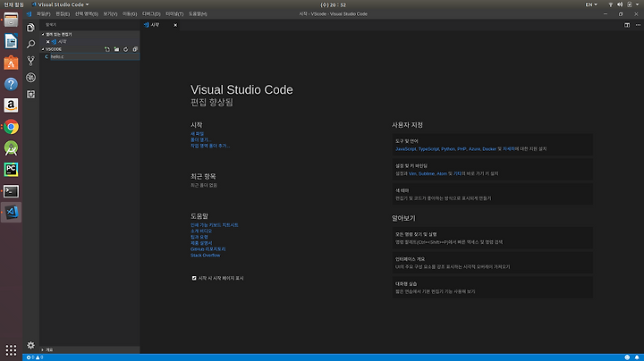This screenshot has width=644, height=361.
Task: Open the notifications bell in the status bar
Action: [x=637, y=357]
